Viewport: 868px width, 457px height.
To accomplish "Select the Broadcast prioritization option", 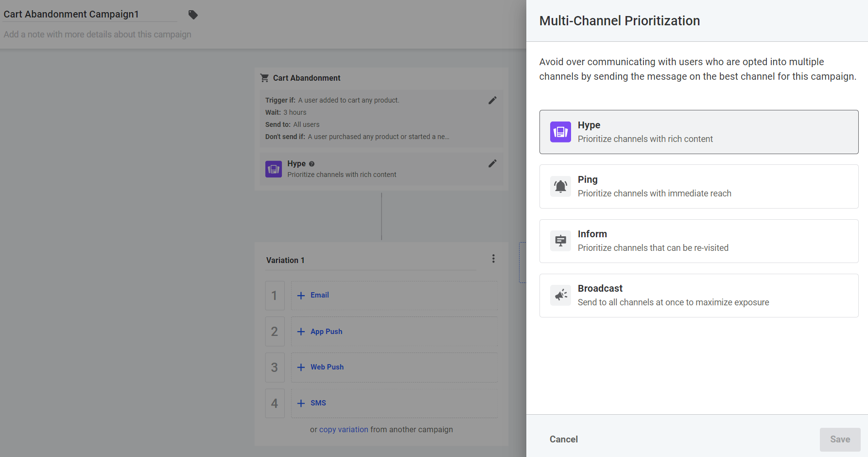I will point(699,295).
